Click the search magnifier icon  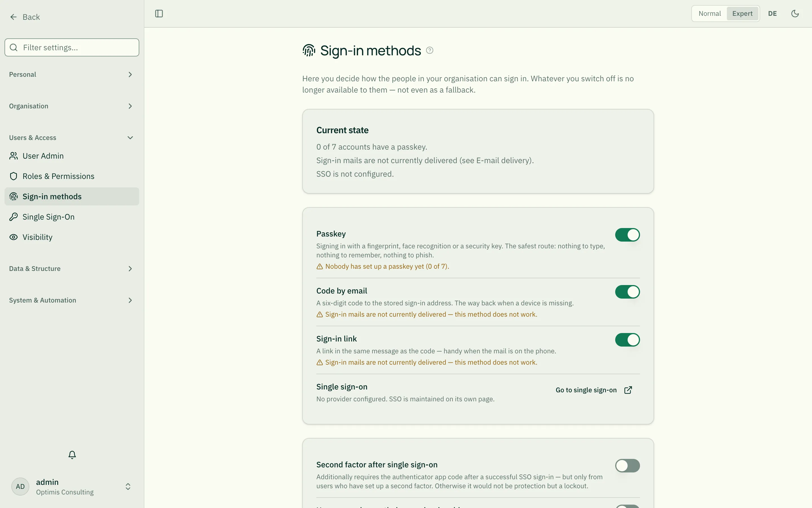[x=14, y=47]
